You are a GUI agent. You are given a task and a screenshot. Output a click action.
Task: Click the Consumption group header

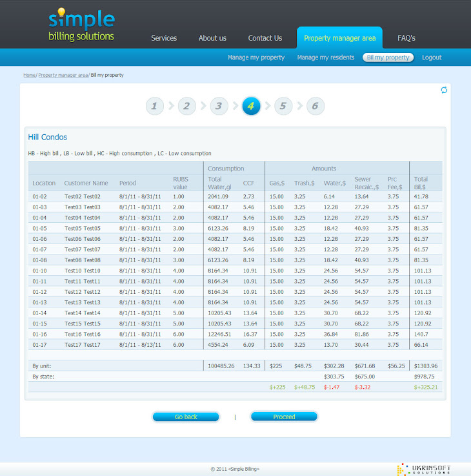click(226, 169)
